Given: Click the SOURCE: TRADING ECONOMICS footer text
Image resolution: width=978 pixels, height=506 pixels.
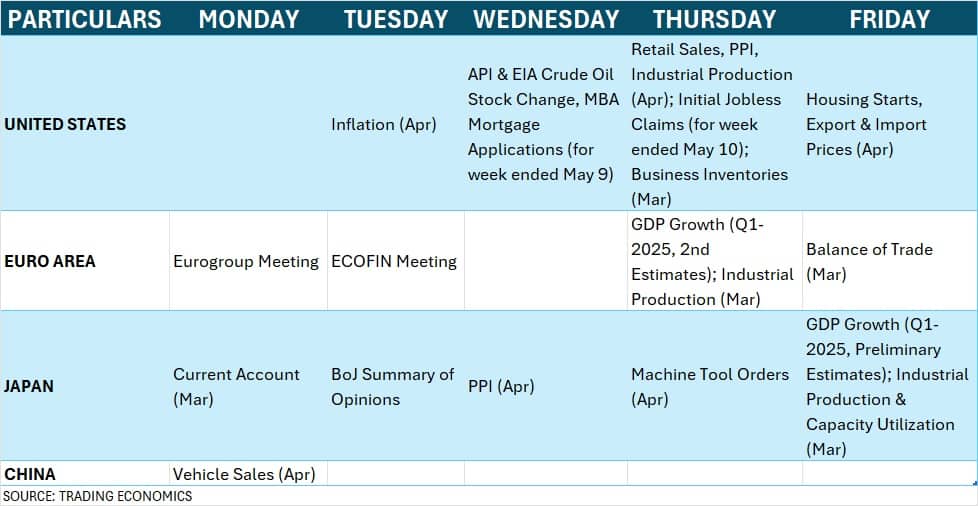Looking at the screenshot, I should (x=98, y=497).
